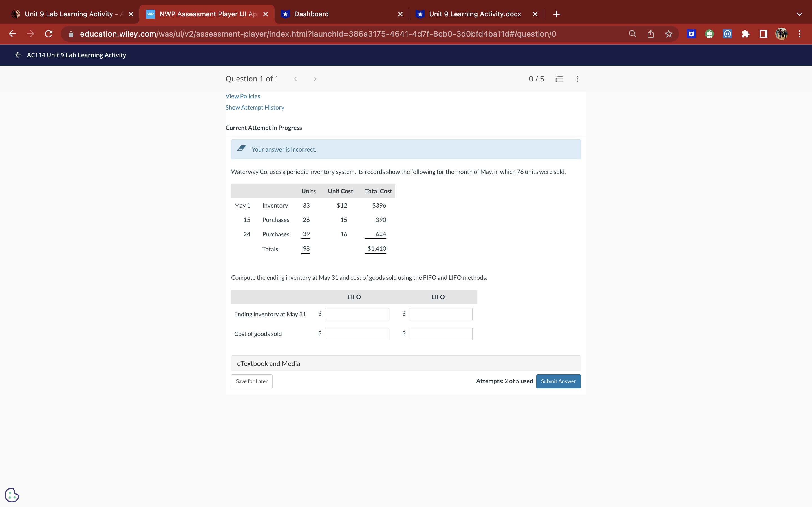Bookmark this page with the star icon
The height and width of the screenshot is (507, 812).
pyautogui.click(x=668, y=34)
